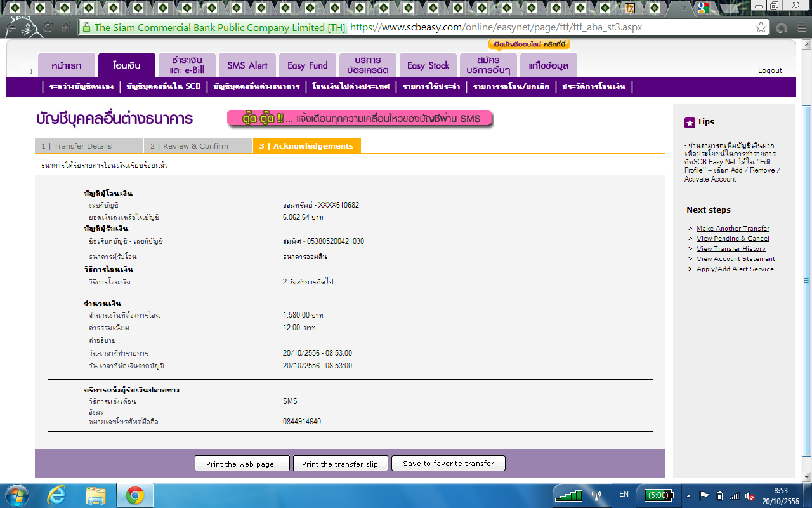Viewport: 812px width, 508px height.
Task: Click the small battery tray icon
Action: (719, 495)
